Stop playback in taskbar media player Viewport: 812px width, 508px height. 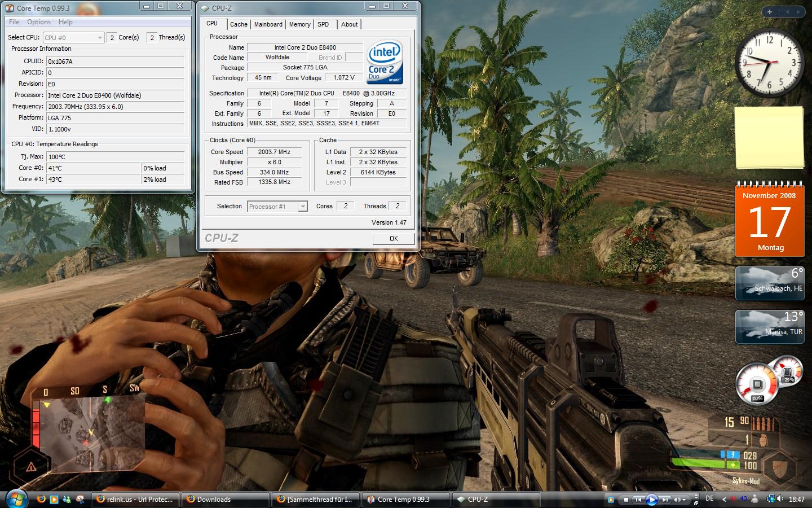(626, 500)
